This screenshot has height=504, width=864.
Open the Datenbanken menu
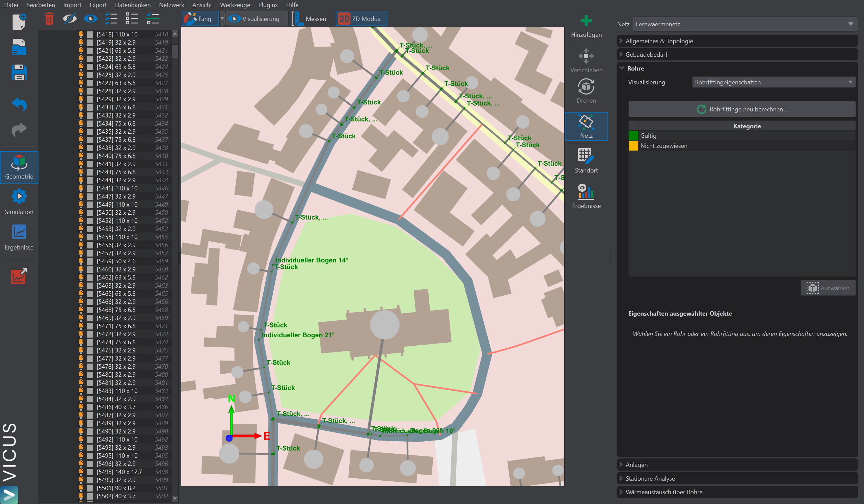click(x=132, y=5)
